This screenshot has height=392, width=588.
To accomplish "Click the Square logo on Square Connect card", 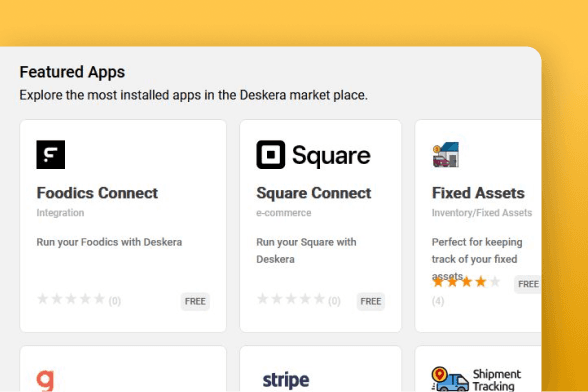I will pyautogui.click(x=314, y=155).
